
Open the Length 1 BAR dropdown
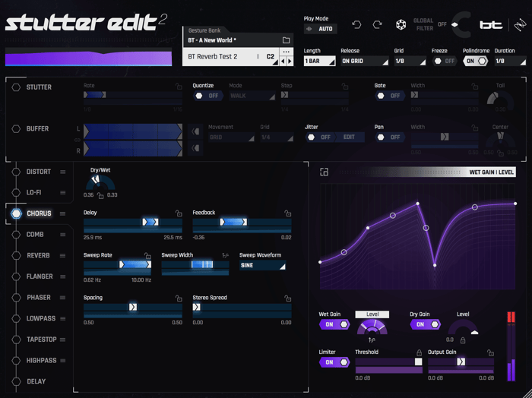(320, 61)
